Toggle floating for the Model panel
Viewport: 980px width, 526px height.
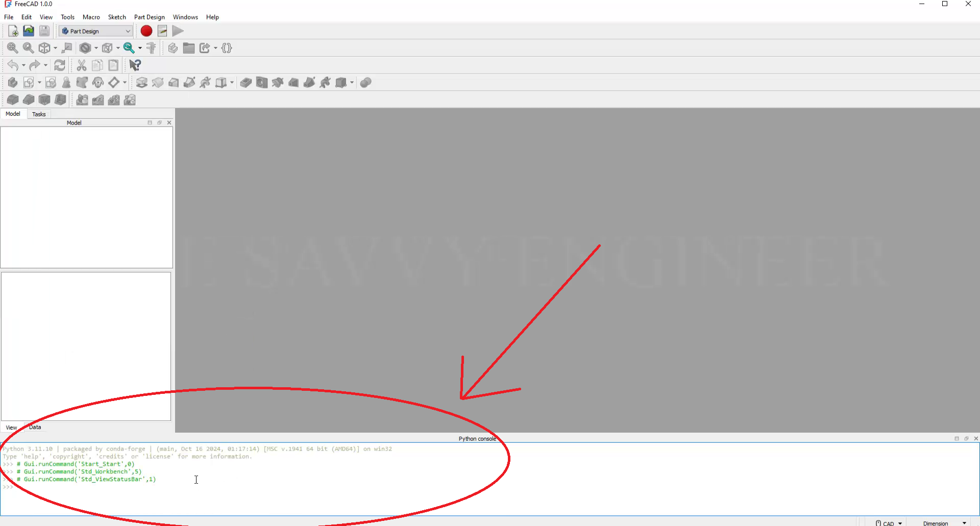tap(159, 122)
